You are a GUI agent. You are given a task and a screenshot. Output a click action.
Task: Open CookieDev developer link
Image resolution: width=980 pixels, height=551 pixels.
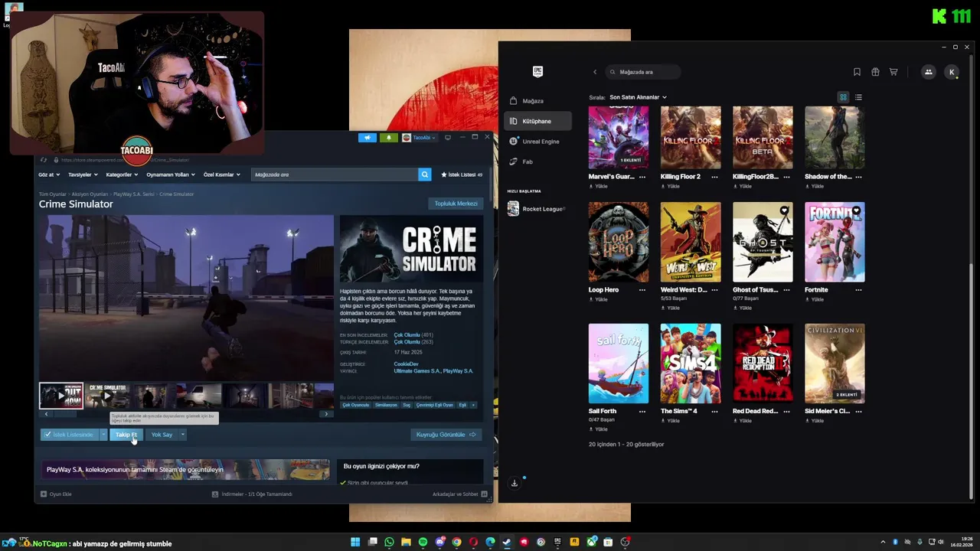pyautogui.click(x=406, y=364)
